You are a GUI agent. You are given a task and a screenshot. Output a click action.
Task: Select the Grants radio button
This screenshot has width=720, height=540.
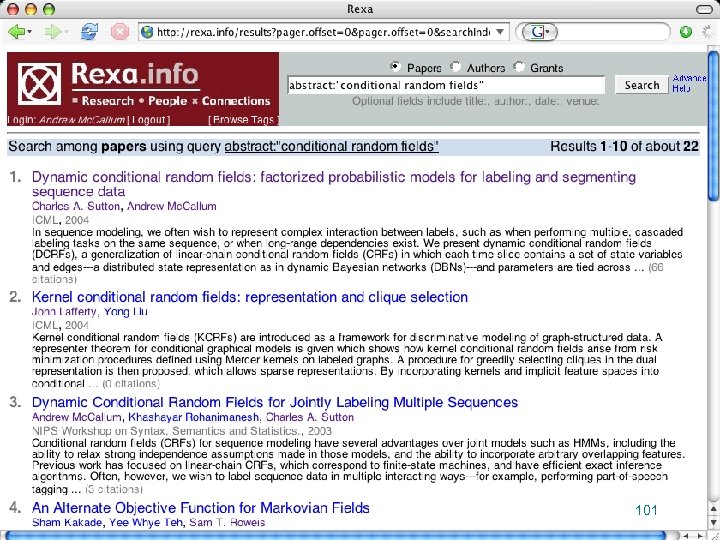[519, 67]
